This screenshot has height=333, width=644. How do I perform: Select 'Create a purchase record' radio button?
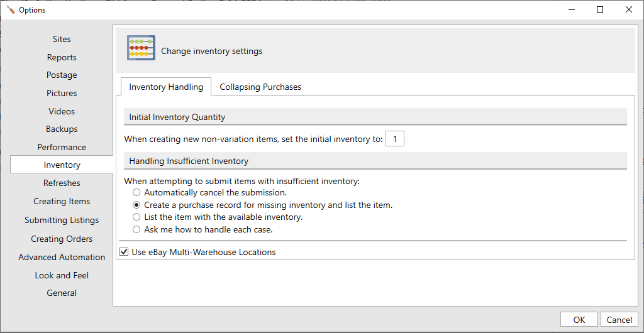coord(136,205)
